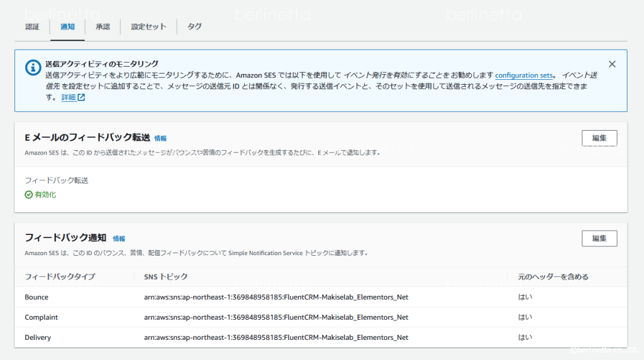Select the 通知 tab
The height and width of the screenshot is (360, 644).
coord(67,26)
